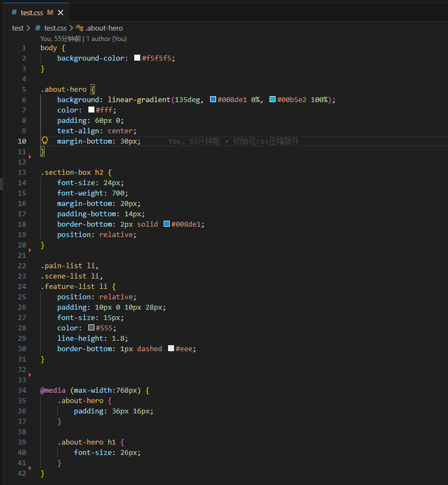Image resolution: width=448 pixels, height=485 pixels.
Task: Click the #555 color swatch
Action: click(91, 327)
